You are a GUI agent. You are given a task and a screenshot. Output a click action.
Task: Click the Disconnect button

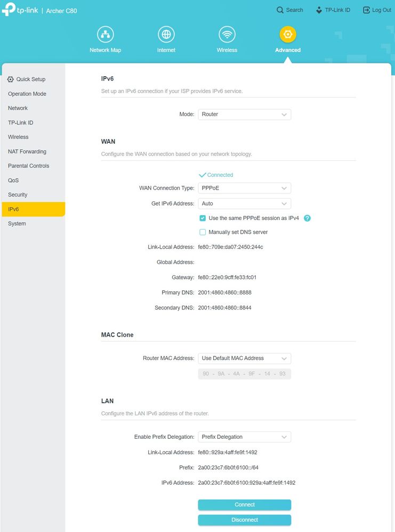pos(244,520)
